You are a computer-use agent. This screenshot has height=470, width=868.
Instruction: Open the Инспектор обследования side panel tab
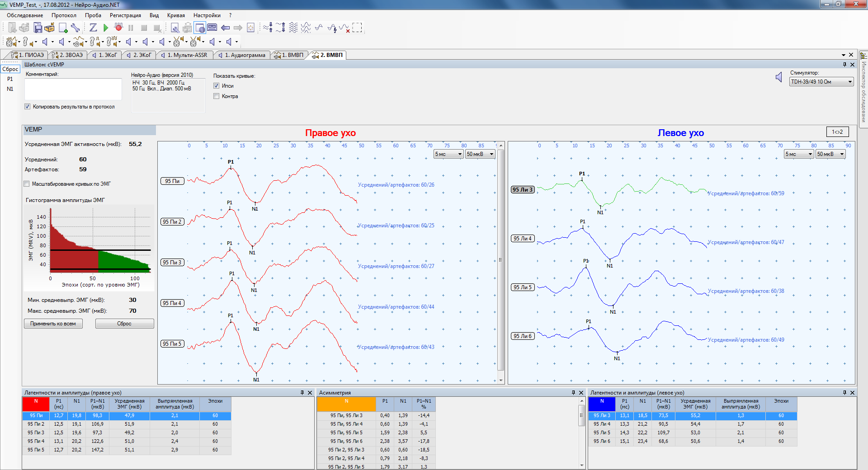[863, 88]
